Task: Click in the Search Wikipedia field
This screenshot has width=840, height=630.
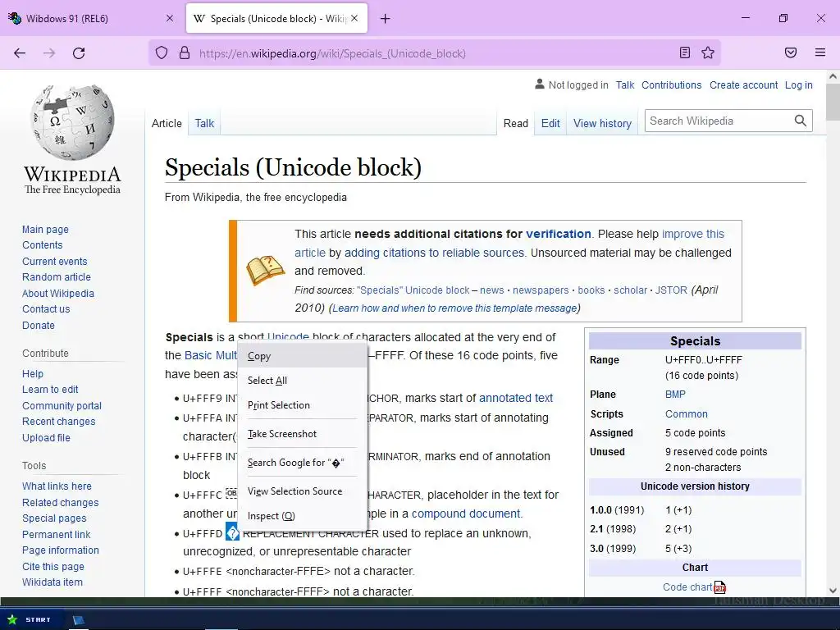Action: [718, 121]
